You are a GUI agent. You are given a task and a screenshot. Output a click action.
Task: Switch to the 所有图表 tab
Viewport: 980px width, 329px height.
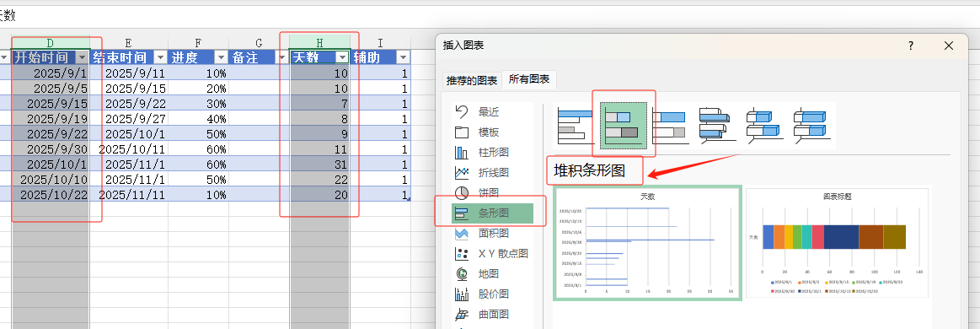(x=528, y=79)
